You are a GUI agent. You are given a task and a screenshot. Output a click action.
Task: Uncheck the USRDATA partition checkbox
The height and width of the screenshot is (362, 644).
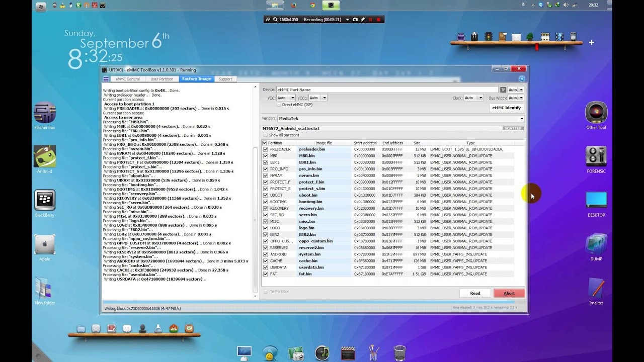click(x=265, y=267)
